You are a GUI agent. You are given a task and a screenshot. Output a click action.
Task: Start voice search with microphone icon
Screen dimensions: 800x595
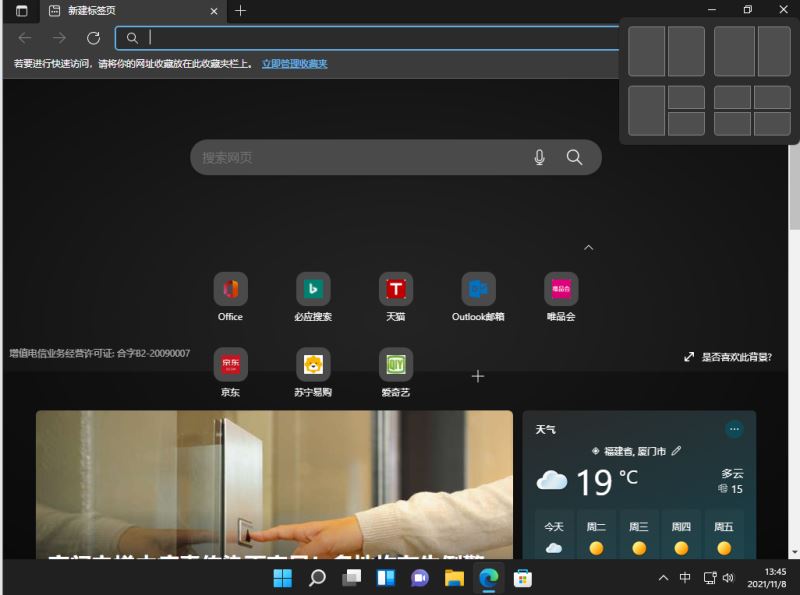pos(539,157)
